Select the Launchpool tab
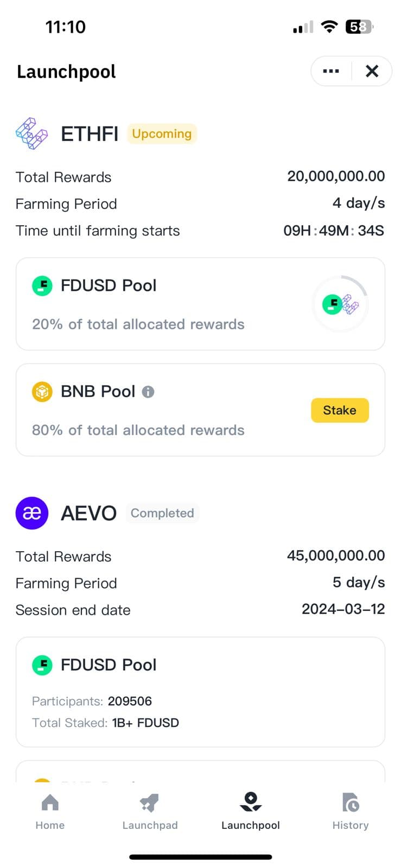This screenshot has height=868, width=401. 251,812
